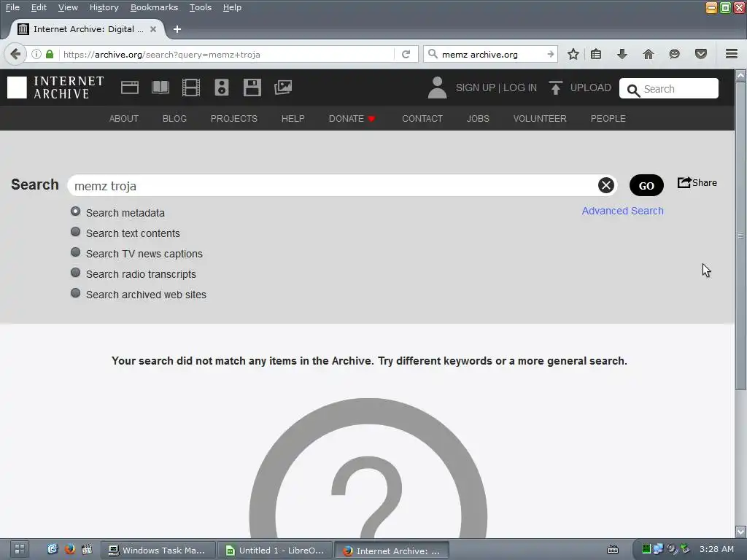
Task: Click the upload arrow icon
Action: pos(555,87)
